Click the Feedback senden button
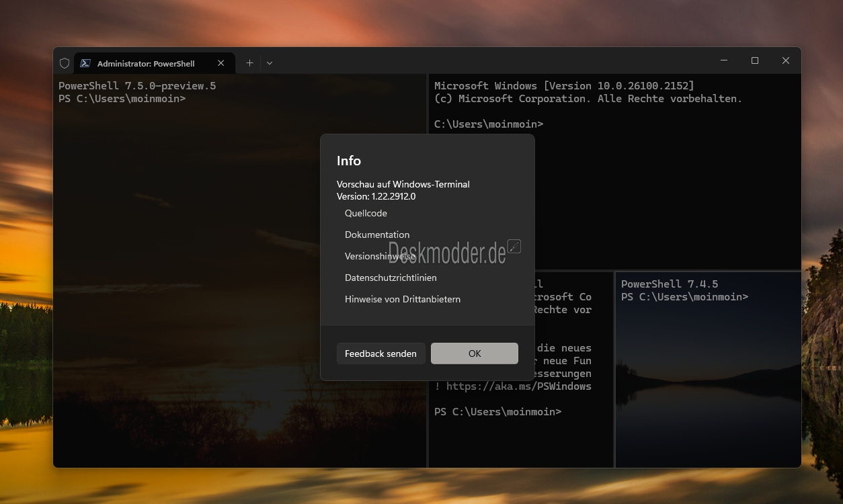 pyautogui.click(x=380, y=353)
